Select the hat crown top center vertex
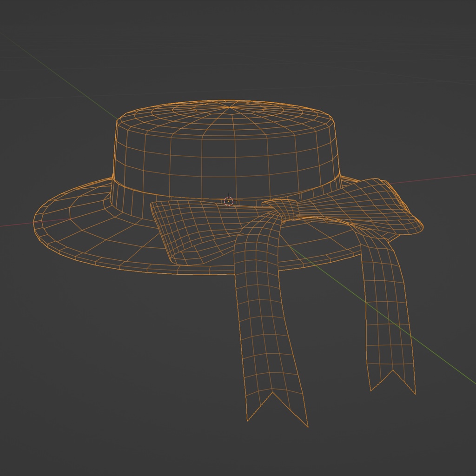This screenshot has height=476, width=476. 230,107
